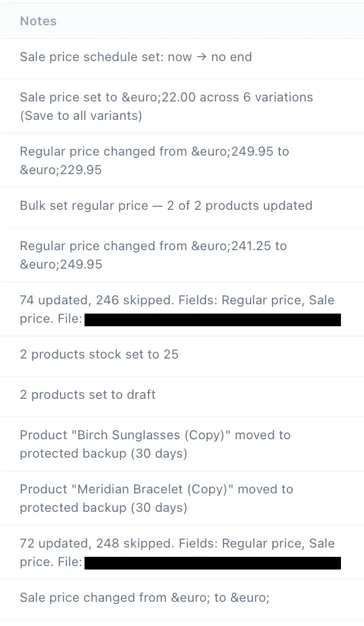Image resolution: width=364 pixels, height=626 pixels.
Task: Click the note about €22.00 across 6 variations
Action: pos(166,97)
